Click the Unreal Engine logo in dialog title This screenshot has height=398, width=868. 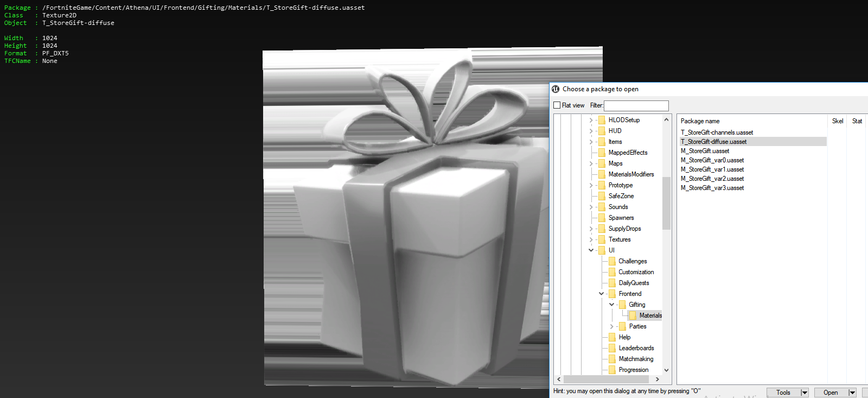tap(556, 89)
